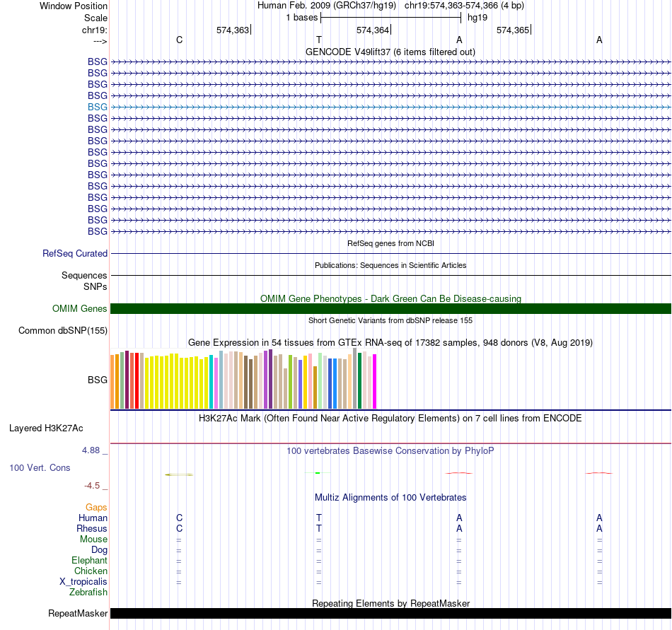
Task: Click the hg19 label beside the scale bar
Action: (477, 18)
